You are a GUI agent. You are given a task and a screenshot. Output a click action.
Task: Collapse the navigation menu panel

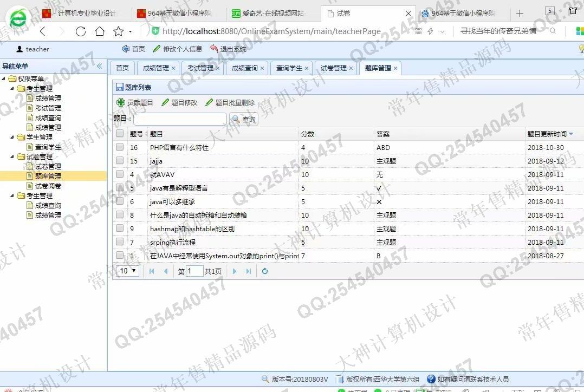coord(99,66)
